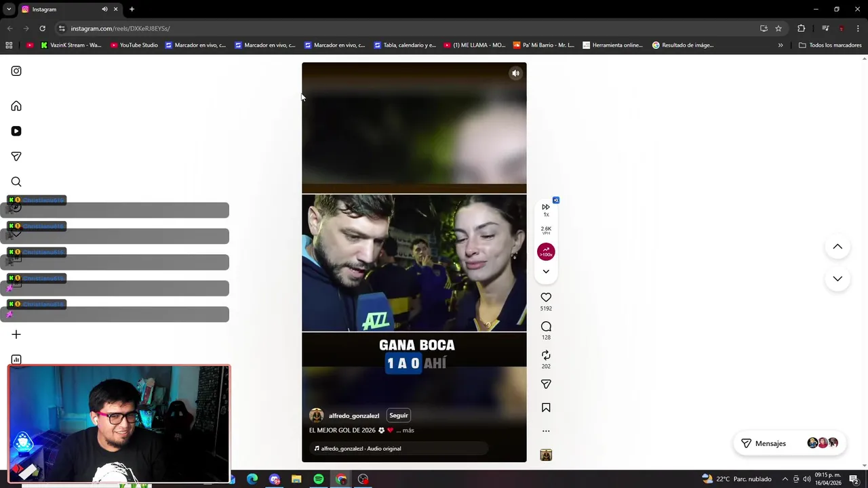The image size is (868, 488).
Task: Save the reel with the bookmark icon
Action: (546, 407)
